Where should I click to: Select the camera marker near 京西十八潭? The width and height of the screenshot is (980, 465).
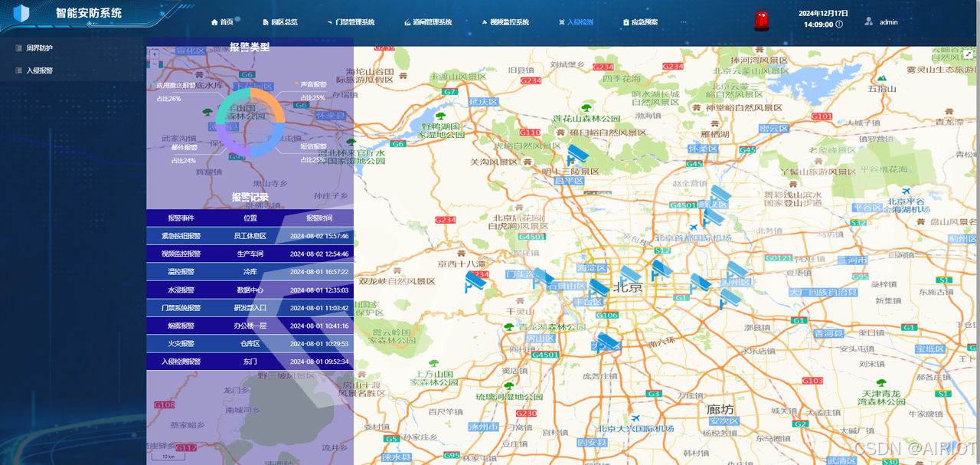[x=475, y=281]
